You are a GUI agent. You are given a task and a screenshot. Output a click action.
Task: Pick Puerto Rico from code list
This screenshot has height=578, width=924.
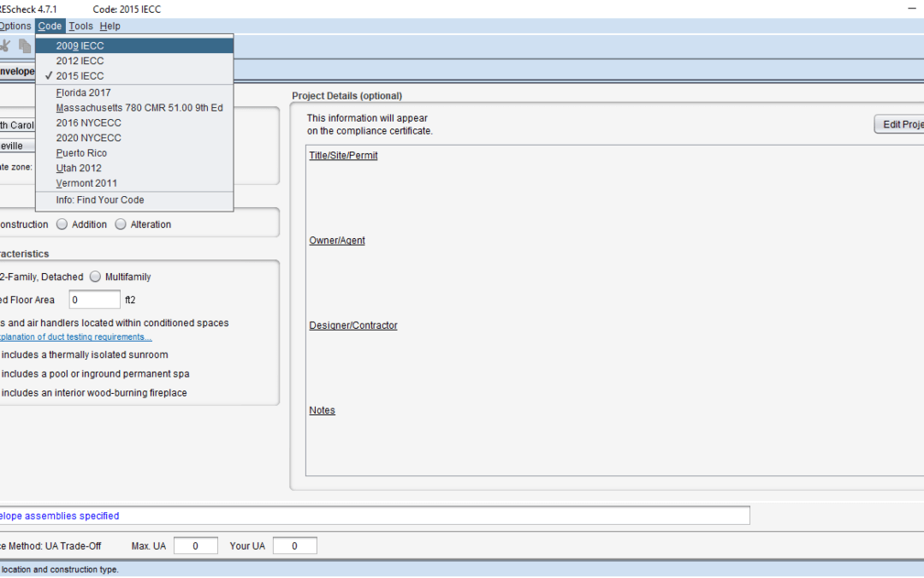[x=81, y=153]
